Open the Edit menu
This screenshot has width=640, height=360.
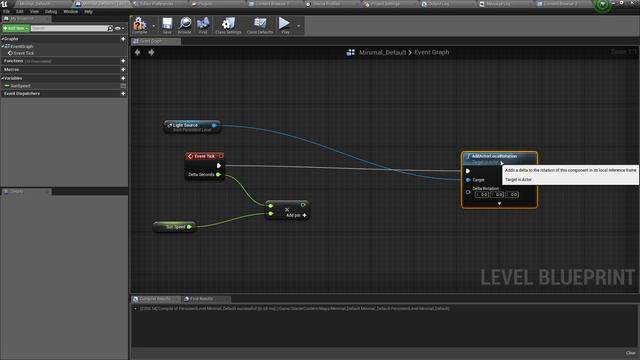[x=20, y=11]
